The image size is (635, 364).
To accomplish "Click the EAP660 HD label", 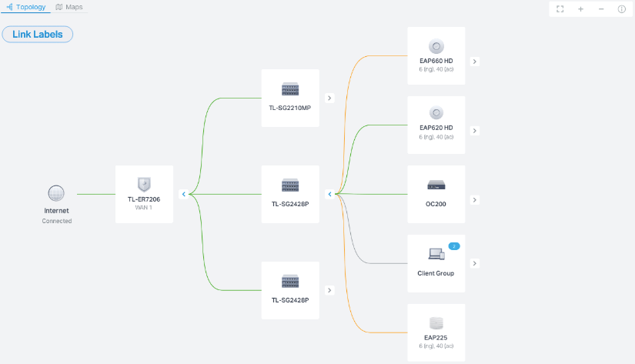I will click(x=436, y=61).
